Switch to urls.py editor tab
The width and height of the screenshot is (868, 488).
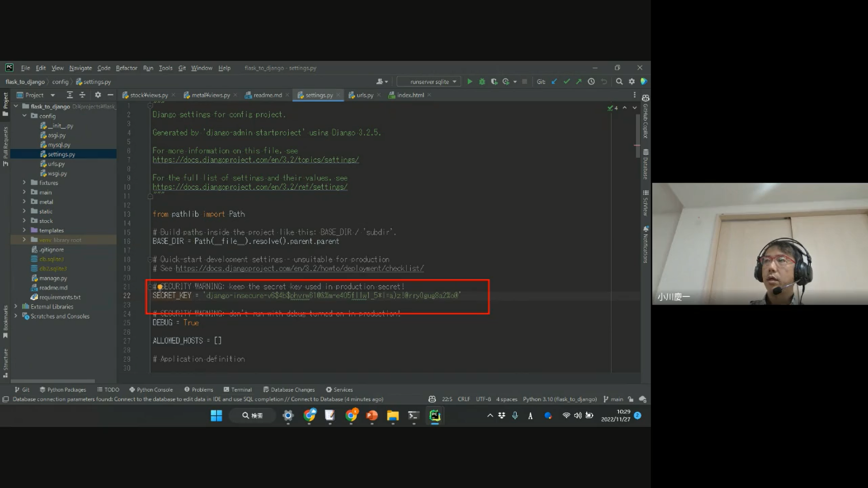tap(364, 95)
